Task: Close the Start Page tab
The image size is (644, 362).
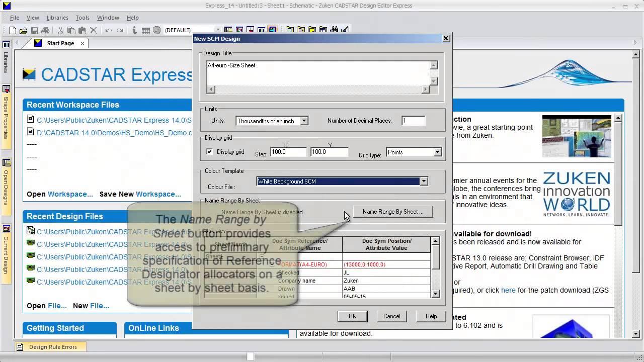Action: point(83,43)
